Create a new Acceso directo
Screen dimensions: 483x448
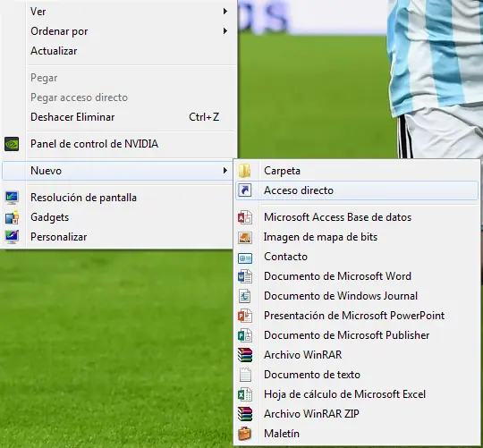click(357, 190)
